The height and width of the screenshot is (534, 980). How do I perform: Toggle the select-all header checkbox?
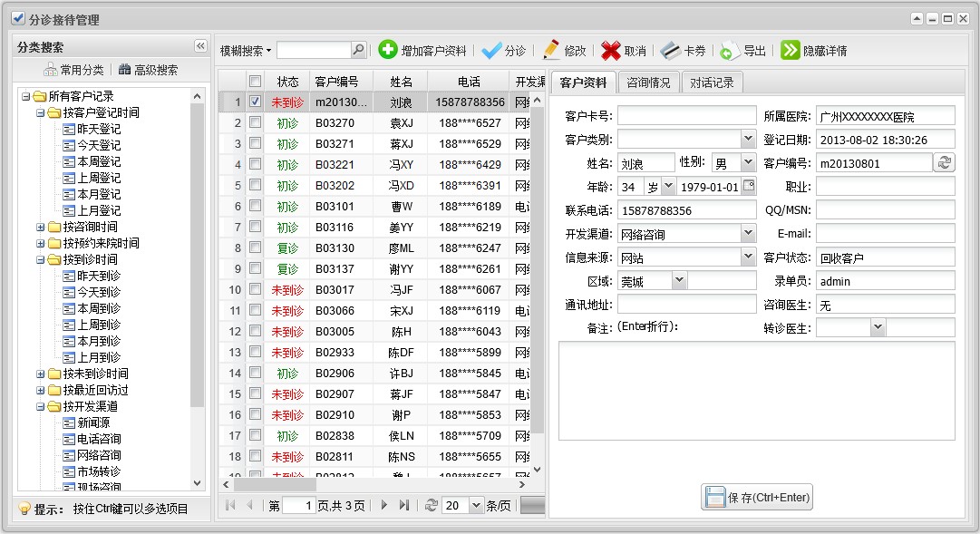click(x=255, y=82)
